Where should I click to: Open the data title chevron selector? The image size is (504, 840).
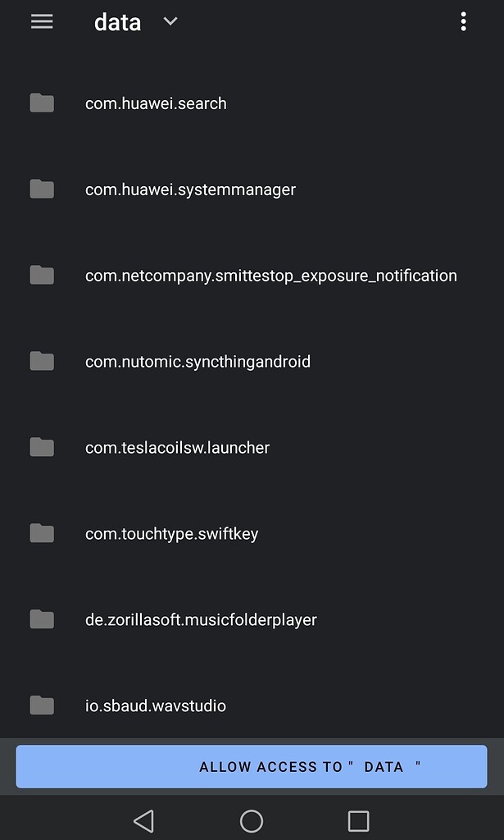[170, 23]
